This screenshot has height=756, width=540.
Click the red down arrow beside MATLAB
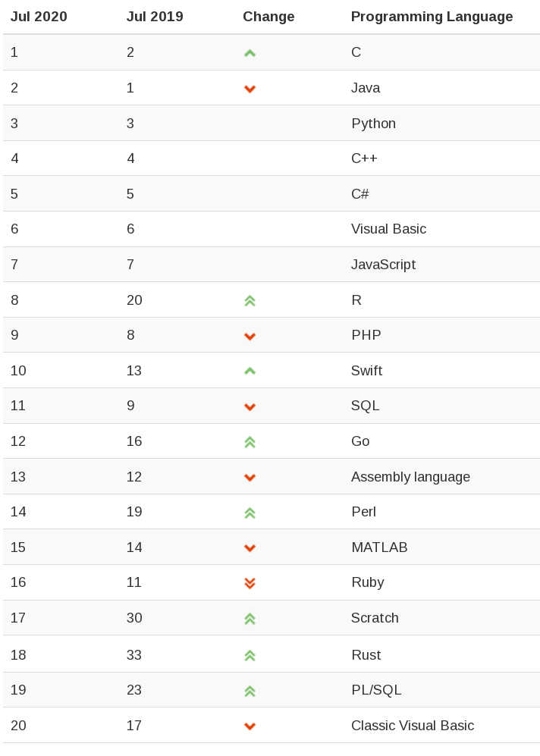pyautogui.click(x=250, y=548)
